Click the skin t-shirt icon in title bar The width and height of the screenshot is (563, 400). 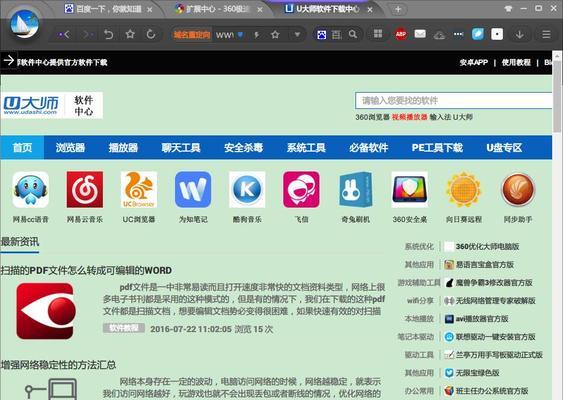[x=508, y=9]
